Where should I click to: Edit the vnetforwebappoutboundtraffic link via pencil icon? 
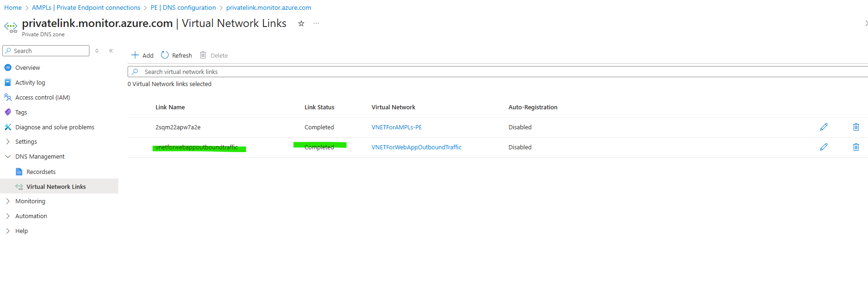click(x=823, y=147)
